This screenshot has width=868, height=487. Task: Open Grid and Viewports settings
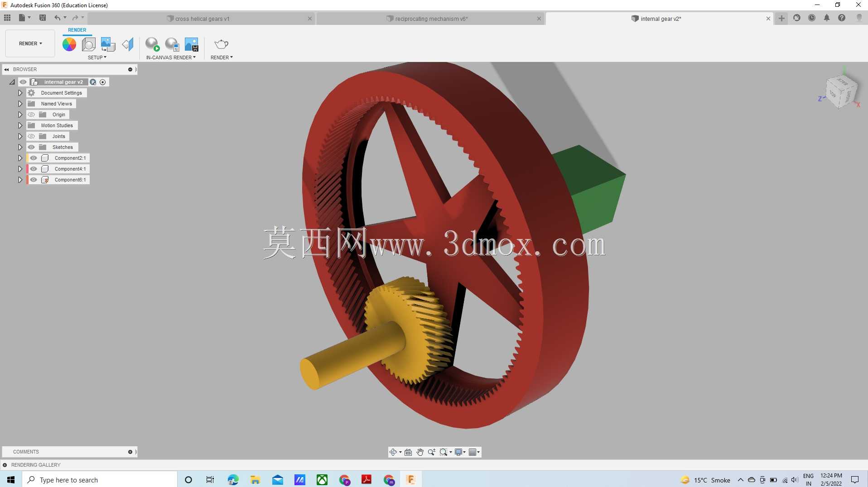pyautogui.click(x=473, y=452)
